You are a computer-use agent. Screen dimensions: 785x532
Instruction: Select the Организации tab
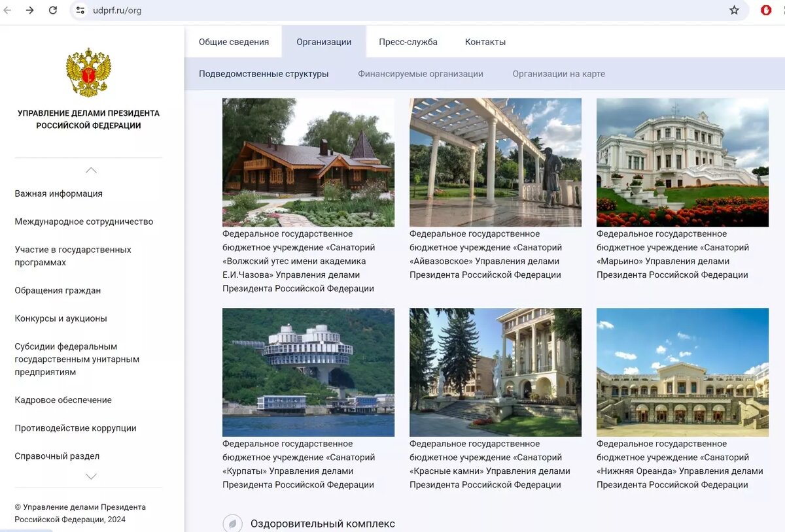point(324,42)
